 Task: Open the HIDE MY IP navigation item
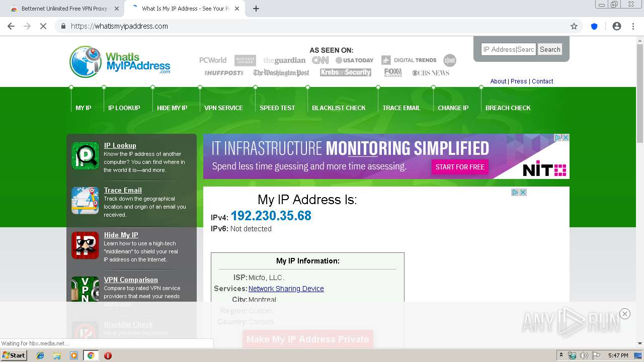[x=172, y=108]
